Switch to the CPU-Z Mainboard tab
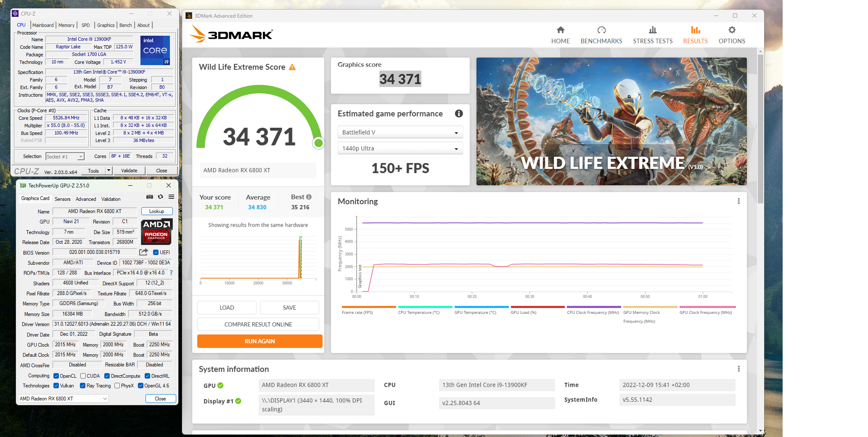This screenshot has height=437, width=868. (x=43, y=25)
